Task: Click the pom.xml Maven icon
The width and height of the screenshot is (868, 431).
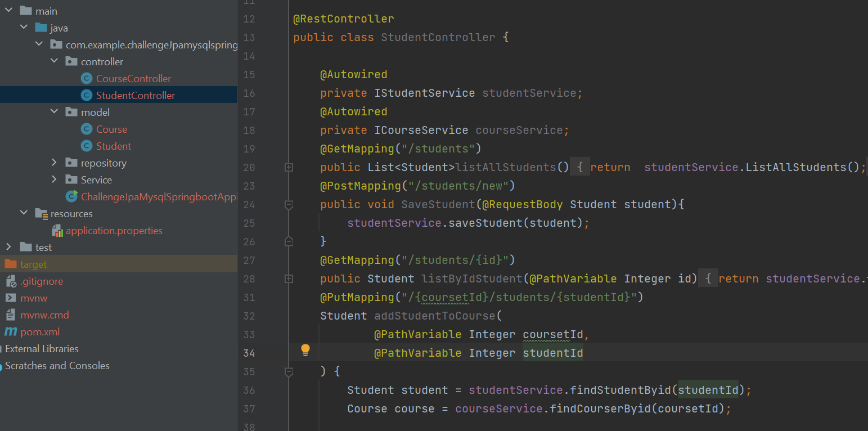Action: (x=11, y=332)
